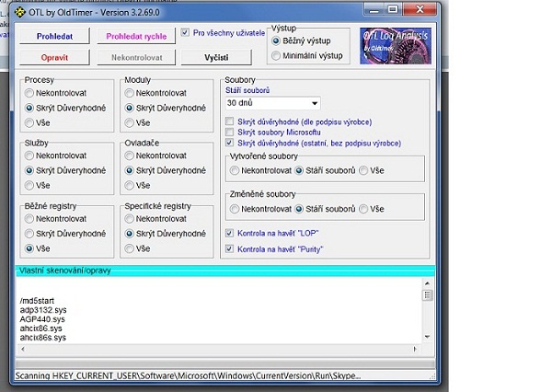The image size is (552, 392).
Task: Click the red Opravit button
Action: 54,57
